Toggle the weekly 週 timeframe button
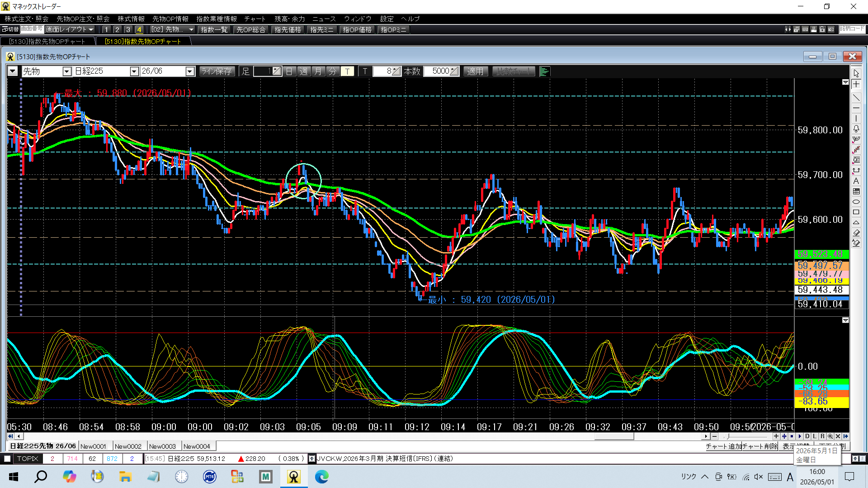 click(304, 71)
